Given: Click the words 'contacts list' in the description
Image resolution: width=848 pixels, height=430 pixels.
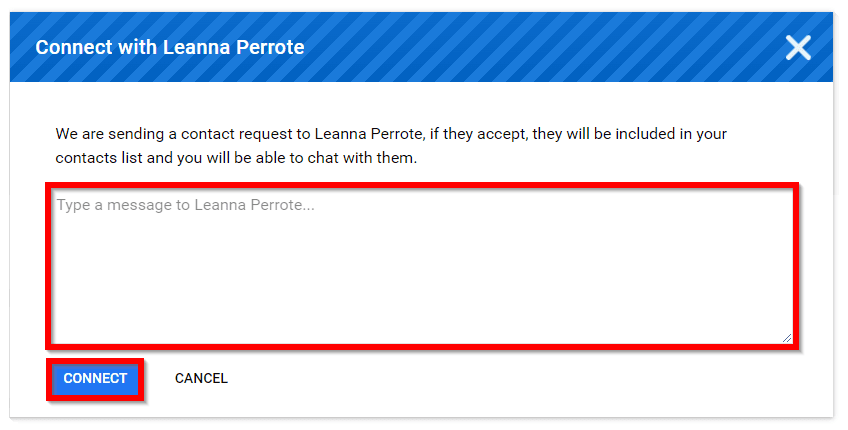Looking at the screenshot, I should pyautogui.click(x=99, y=158).
